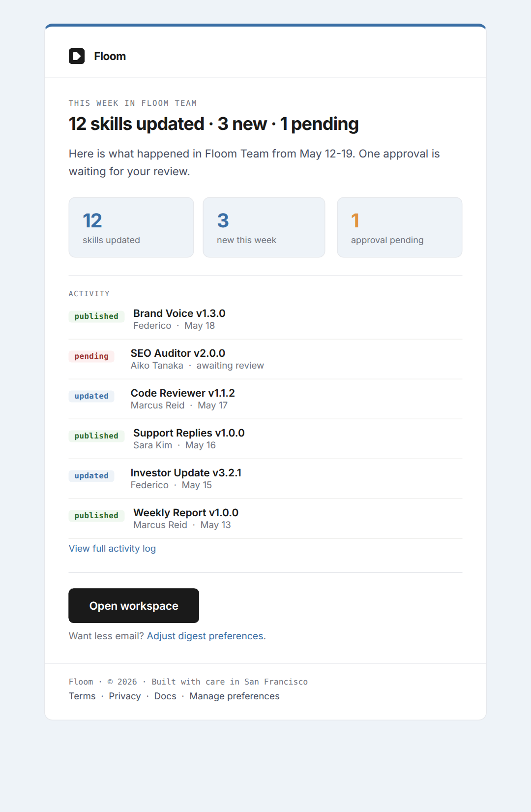531x812 pixels.
Task: Select Manage preferences in the footer
Action: point(235,696)
